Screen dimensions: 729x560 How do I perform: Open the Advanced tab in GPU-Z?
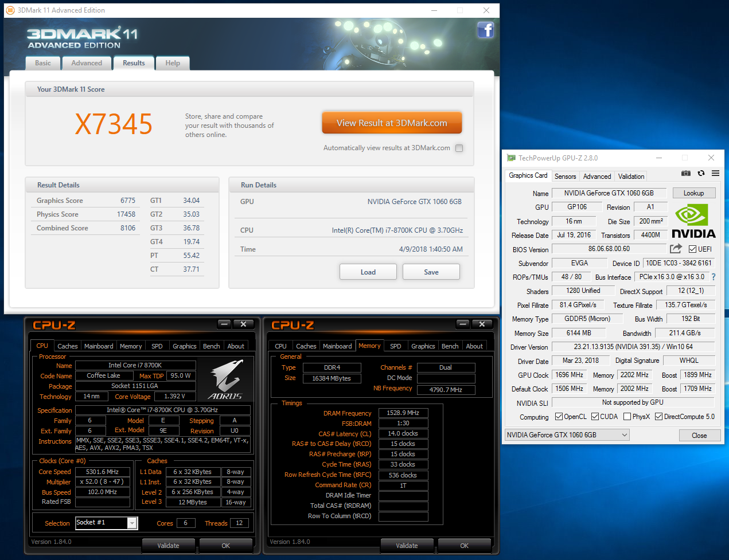[x=597, y=177]
